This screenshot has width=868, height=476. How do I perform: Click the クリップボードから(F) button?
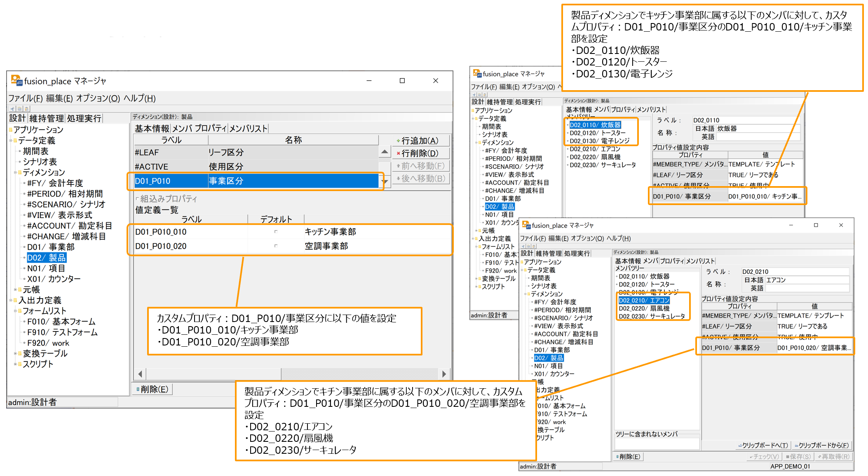822,445
